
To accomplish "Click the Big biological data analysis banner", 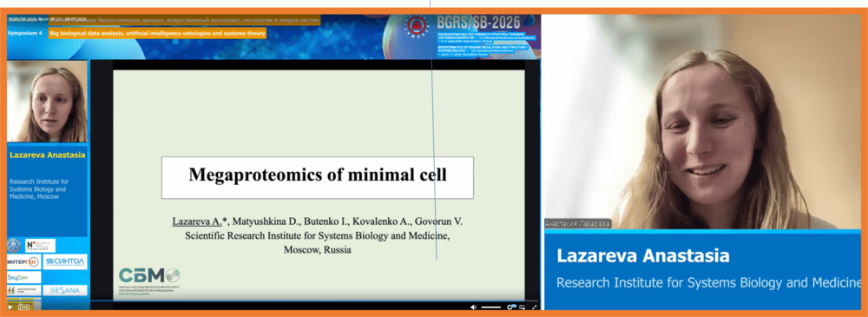I will coord(157,33).
